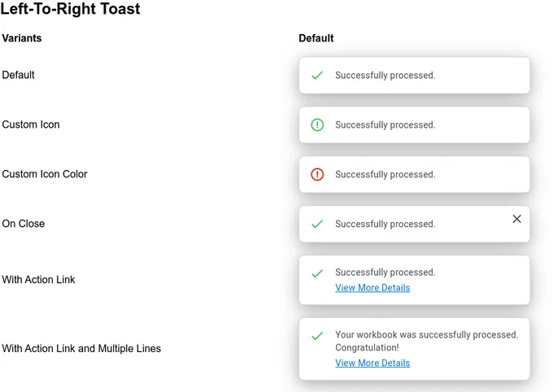This screenshot has width=553, height=392.
Task: Select the Default toast message text
Action: coord(385,75)
